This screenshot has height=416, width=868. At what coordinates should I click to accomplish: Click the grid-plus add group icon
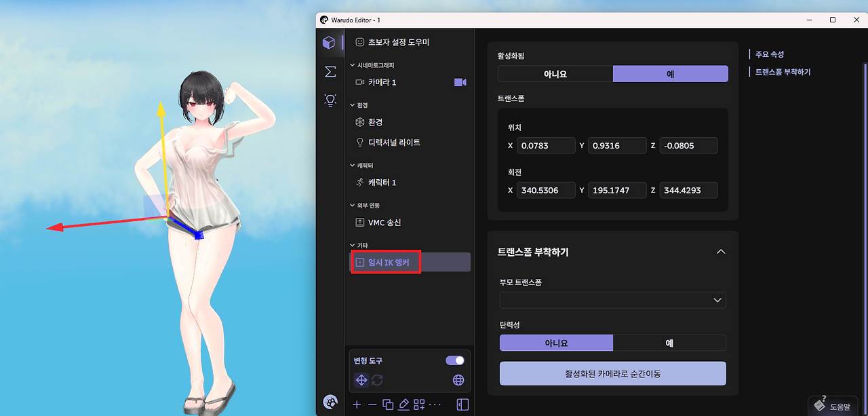[x=419, y=404]
